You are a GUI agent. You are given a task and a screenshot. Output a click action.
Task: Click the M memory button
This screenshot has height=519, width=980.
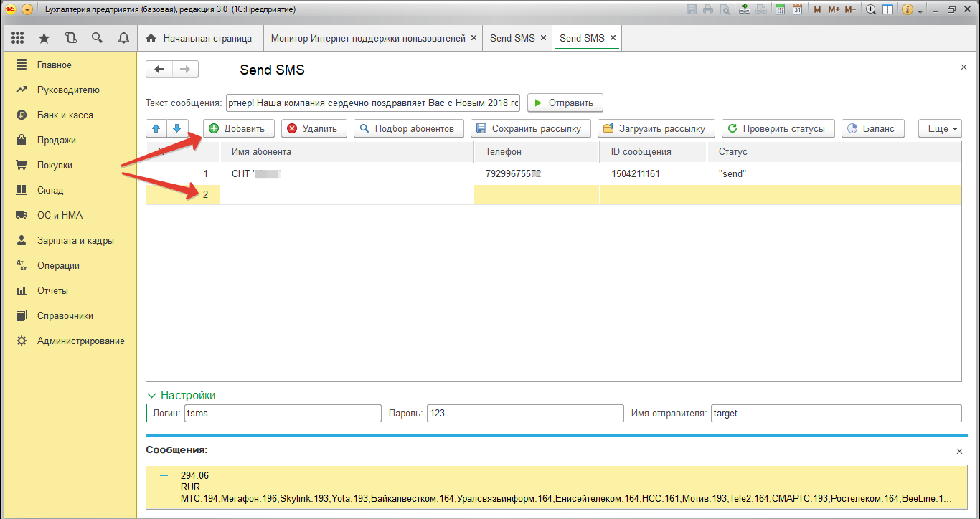tap(817, 9)
